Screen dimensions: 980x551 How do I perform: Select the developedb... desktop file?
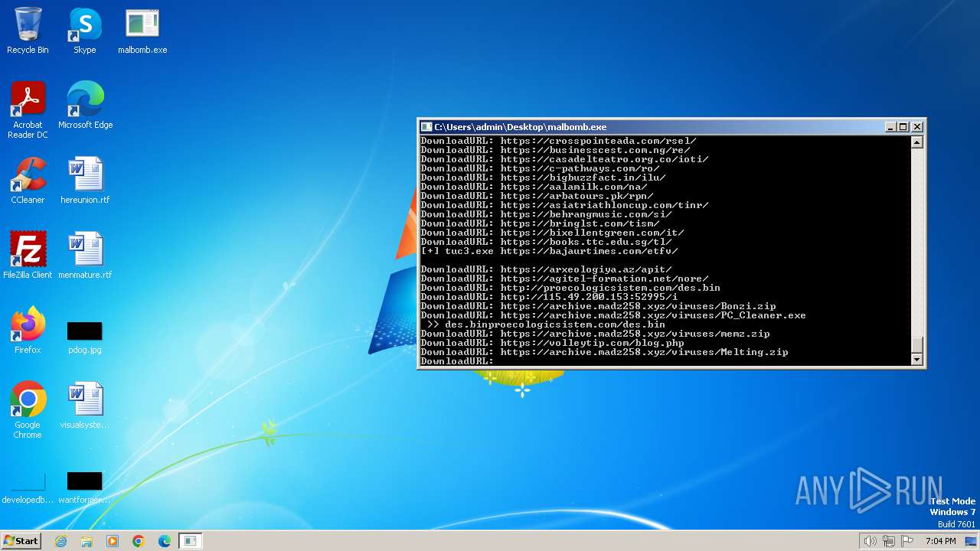click(x=28, y=488)
